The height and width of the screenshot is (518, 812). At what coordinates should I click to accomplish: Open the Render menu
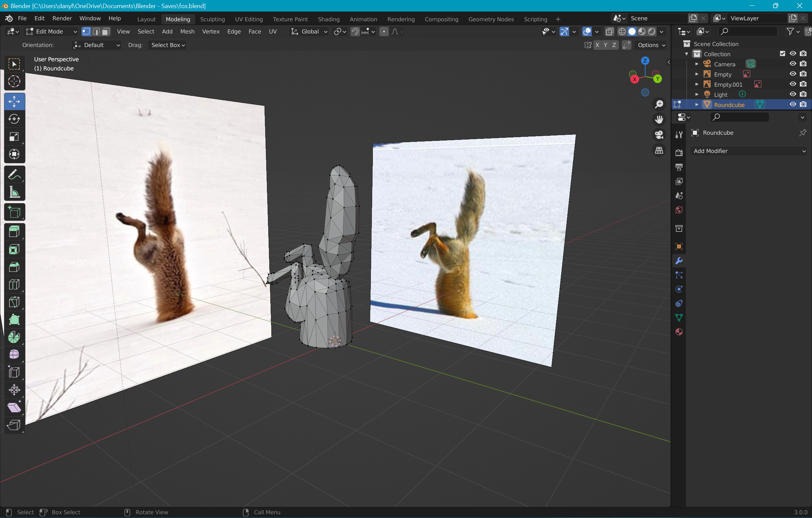pos(62,18)
